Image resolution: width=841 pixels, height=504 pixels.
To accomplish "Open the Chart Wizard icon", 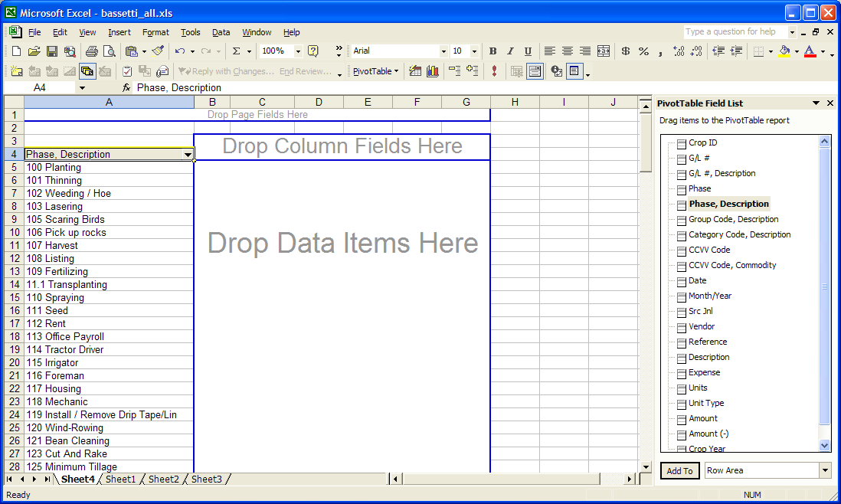I will [x=433, y=71].
